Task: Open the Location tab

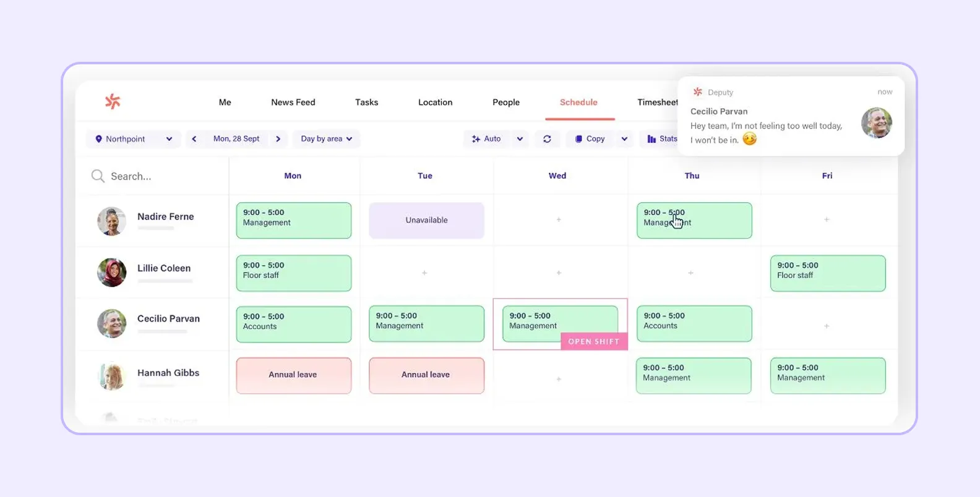Action: click(436, 103)
